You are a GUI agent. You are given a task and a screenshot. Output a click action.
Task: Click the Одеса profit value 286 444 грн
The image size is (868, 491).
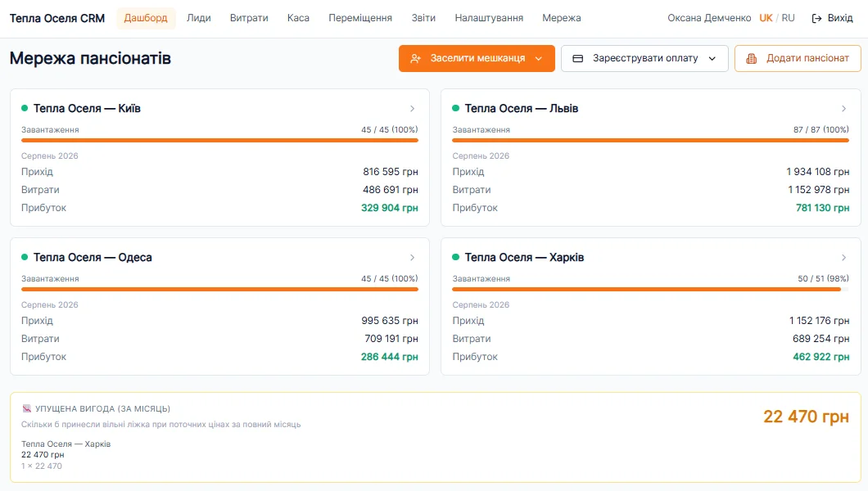[389, 357]
